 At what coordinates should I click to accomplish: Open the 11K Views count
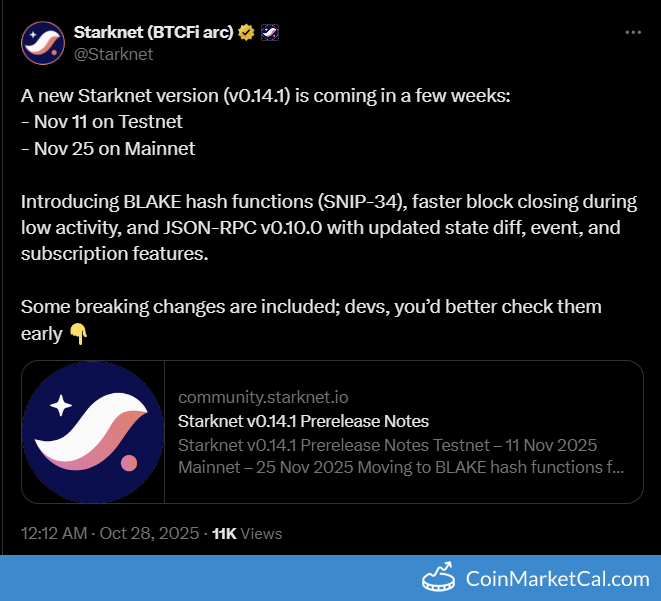247,534
